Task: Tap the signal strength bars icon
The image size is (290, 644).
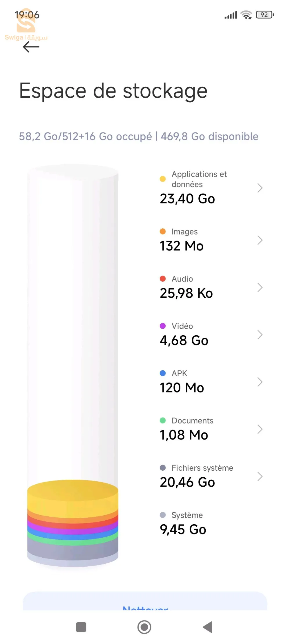Action: pos(231,15)
